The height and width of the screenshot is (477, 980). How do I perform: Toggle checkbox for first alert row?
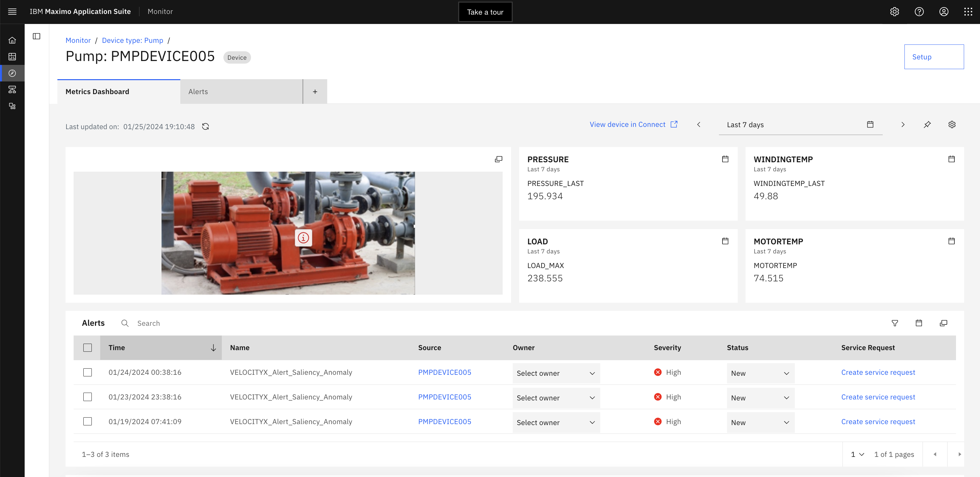pyautogui.click(x=88, y=373)
